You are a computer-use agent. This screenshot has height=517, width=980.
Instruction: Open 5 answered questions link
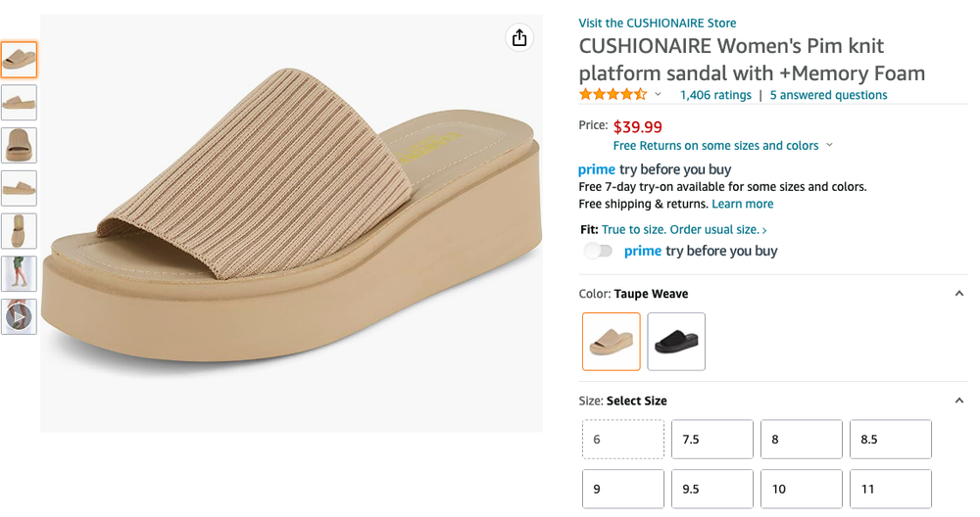pyautogui.click(x=829, y=95)
